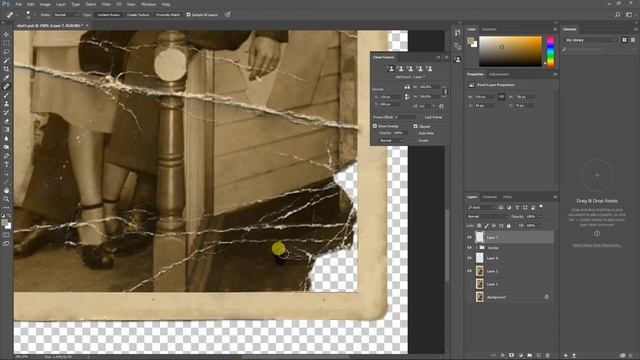Select the Zoom tool
Viewport: 640px width, 360px height.
click(6, 199)
